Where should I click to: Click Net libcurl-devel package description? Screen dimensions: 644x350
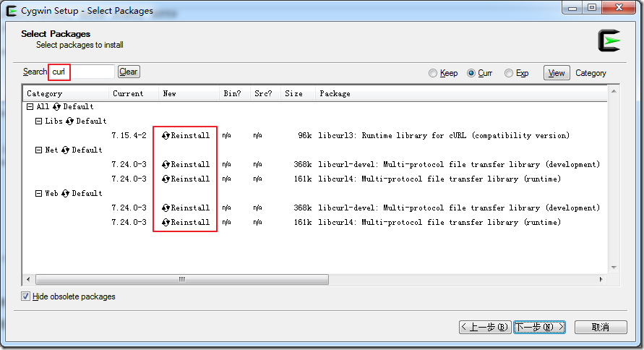point(459,165)
